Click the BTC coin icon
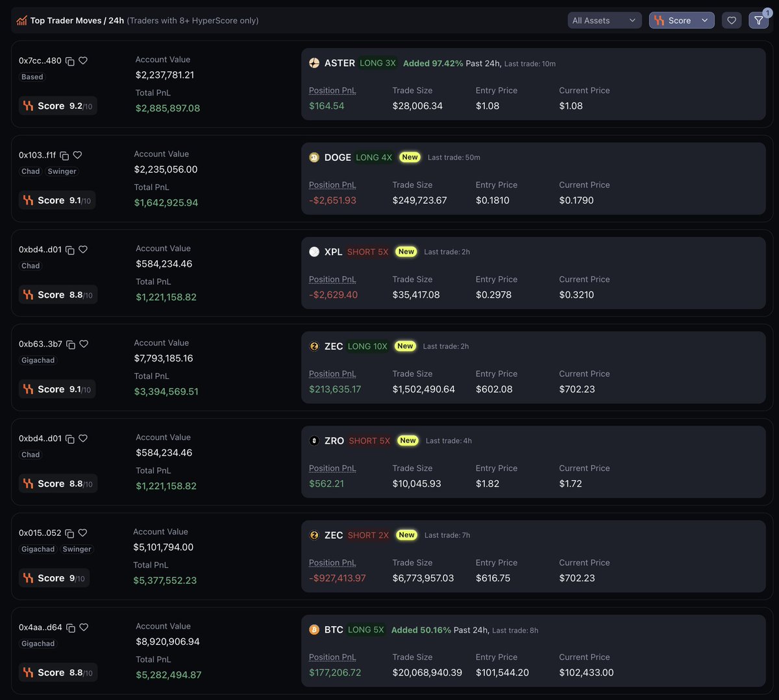Screen dimensions: 779x700 point(314,630)
